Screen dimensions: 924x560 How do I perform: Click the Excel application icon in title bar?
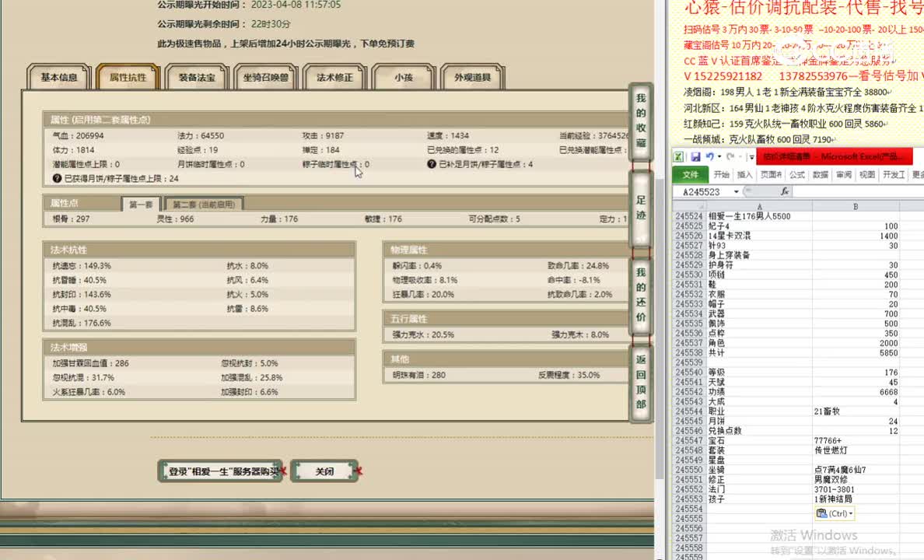678,157
